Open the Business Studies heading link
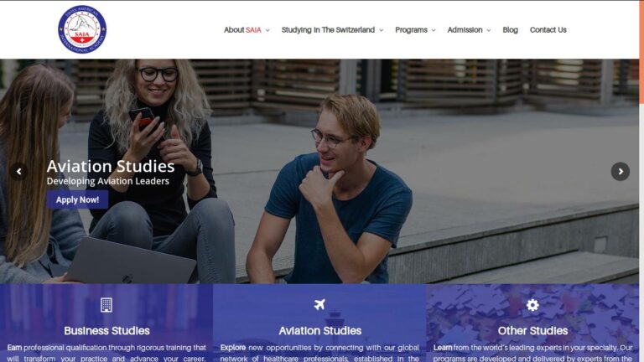 106,330
